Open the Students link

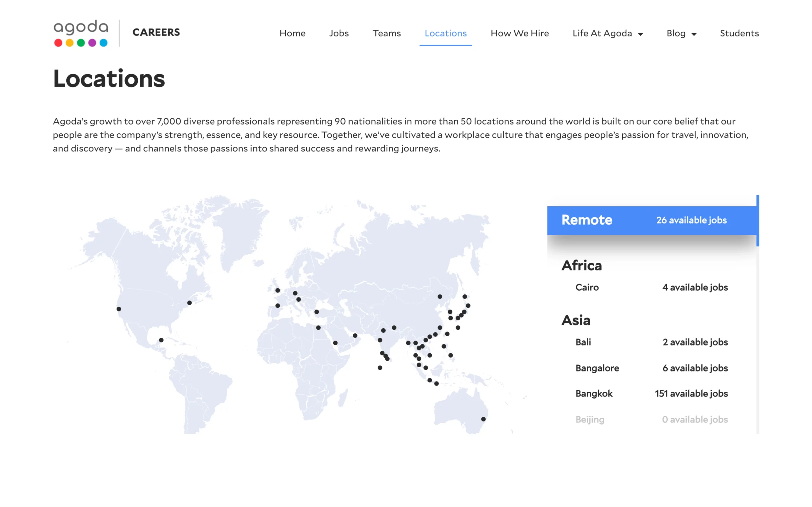coord(739,33)
